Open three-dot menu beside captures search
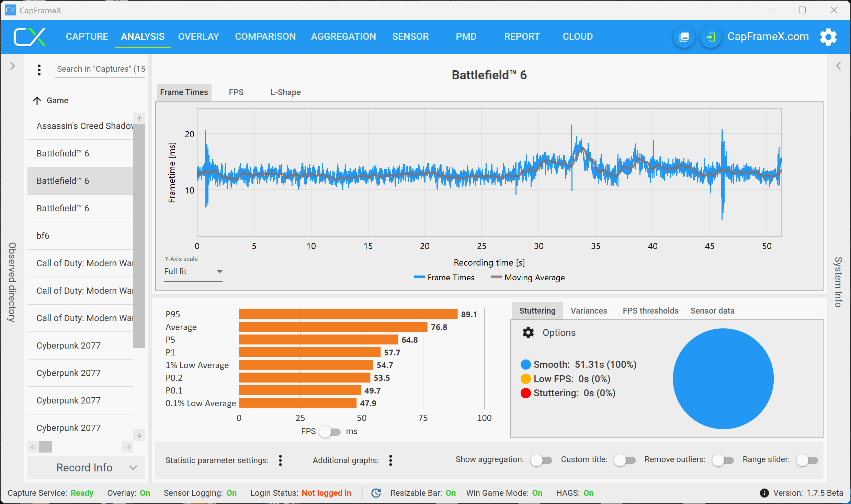The height and width of the screenshot is (504, 851). pos(39,70)
